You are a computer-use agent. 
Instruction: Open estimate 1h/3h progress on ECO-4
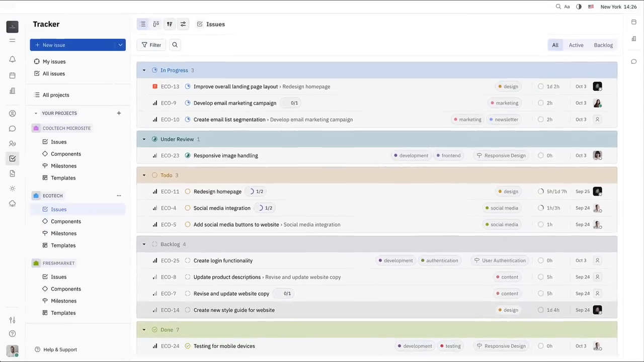click(x=549, y=208)
